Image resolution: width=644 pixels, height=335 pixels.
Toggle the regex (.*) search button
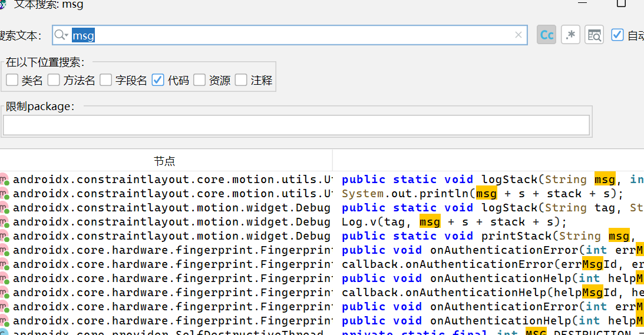tap(570, 35)
